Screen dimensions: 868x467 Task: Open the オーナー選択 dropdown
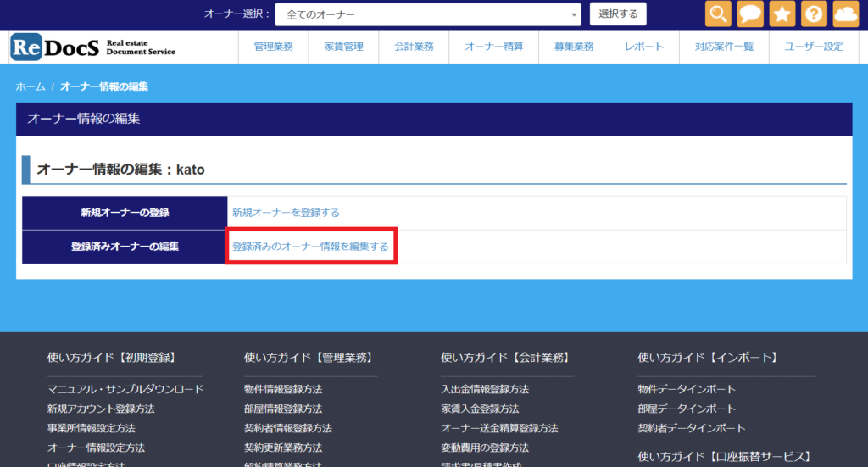pos(428,14)
